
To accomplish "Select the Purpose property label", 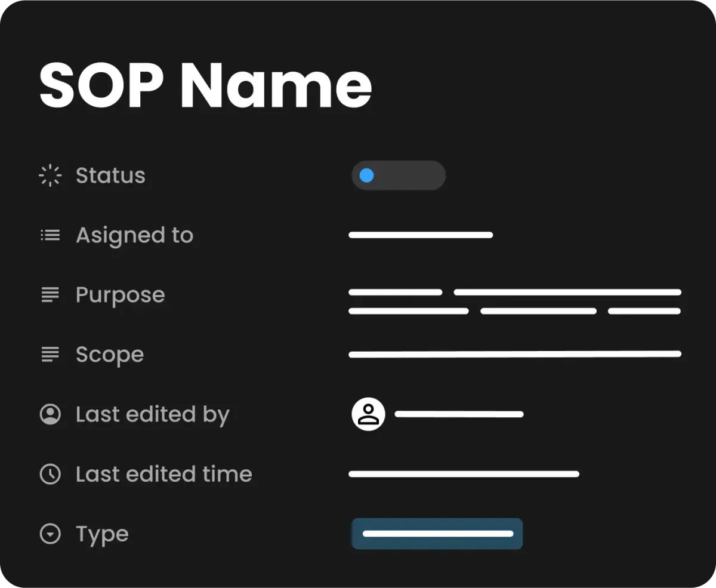I will [120, 295].
